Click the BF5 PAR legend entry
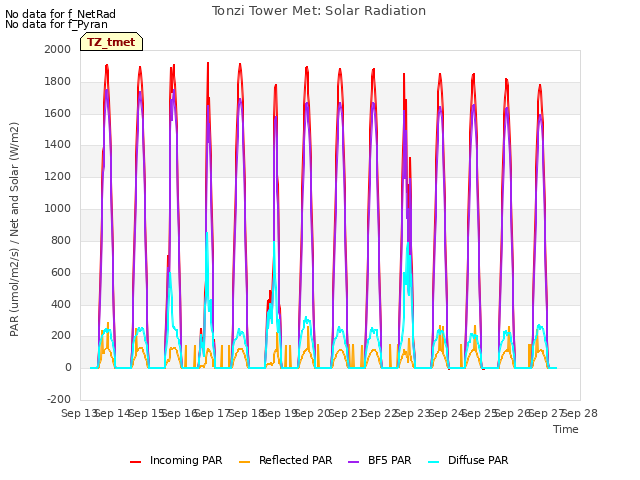This screenshot has height=480, width=640. tap(379, 460)
